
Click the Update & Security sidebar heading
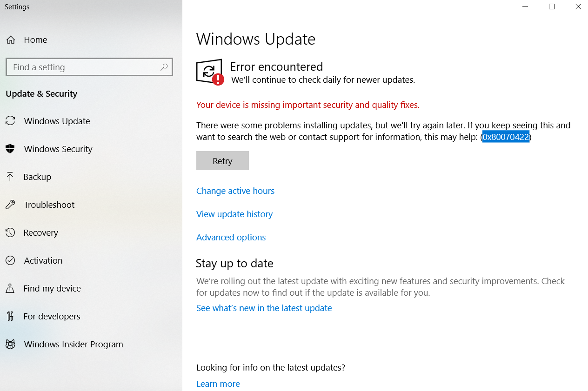[41, 94]
